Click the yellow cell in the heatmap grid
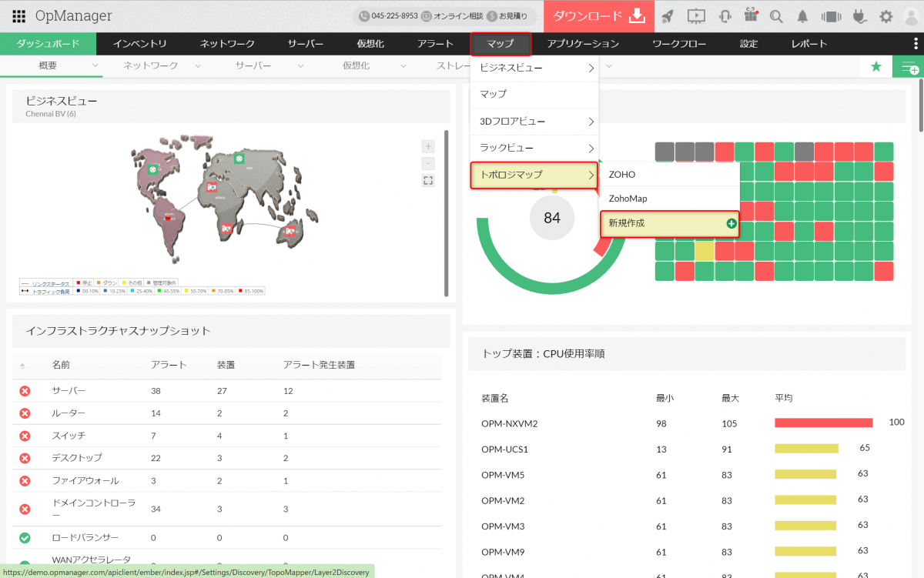 click(x=705, y=251)
